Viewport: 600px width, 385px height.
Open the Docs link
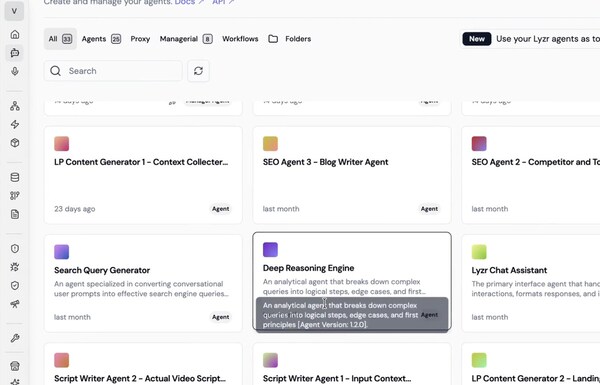tap(190, 2)
